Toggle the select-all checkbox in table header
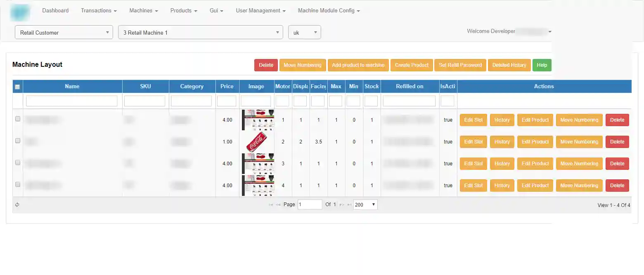The image size is (644, 275). pyautogui.click(x=17, y=87)
